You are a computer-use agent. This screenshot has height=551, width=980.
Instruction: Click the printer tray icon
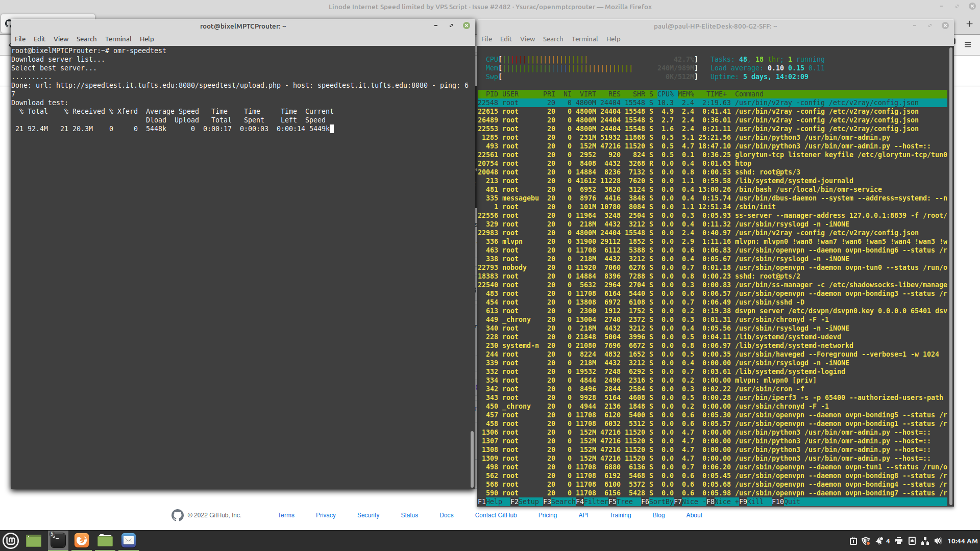point(899,541)
